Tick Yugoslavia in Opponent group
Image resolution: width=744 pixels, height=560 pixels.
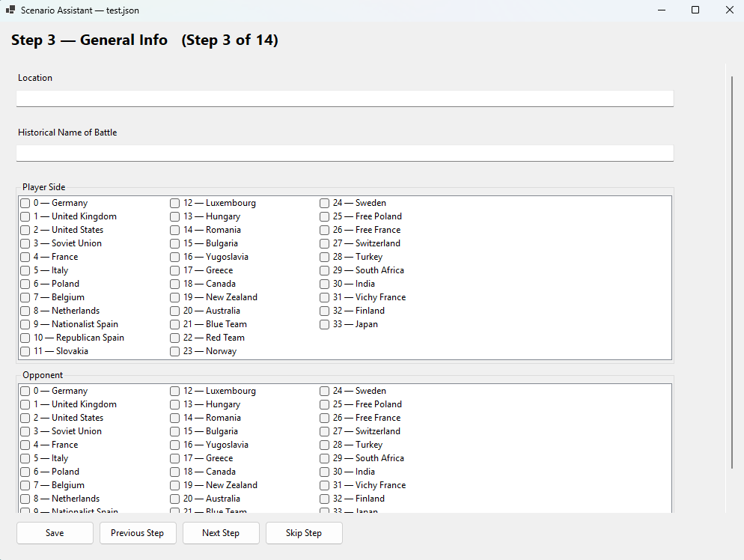click(174, 445)
